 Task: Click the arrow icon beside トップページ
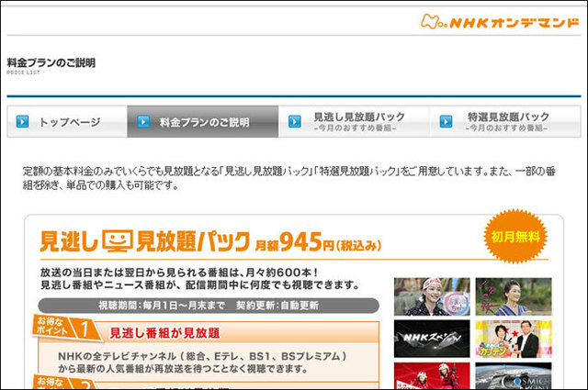pyautogui.click(x=23, y=121)
